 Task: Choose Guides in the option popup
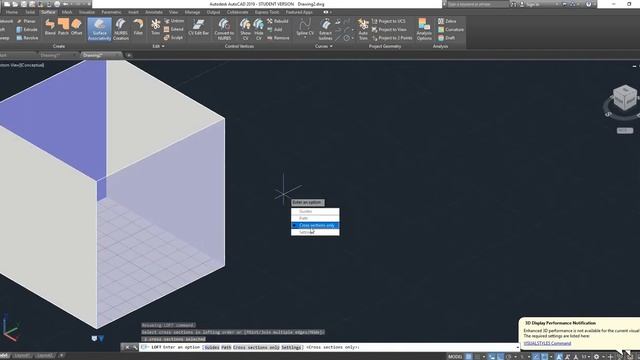[x=315, y=211]
